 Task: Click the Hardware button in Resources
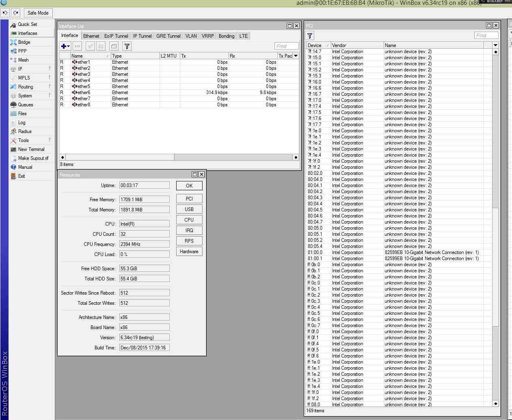(x=189, y=252)
